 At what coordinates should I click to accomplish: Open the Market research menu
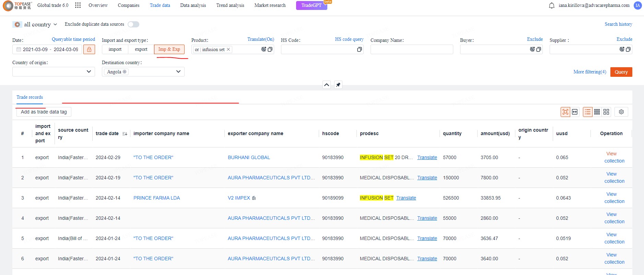(x=270, y=5)
